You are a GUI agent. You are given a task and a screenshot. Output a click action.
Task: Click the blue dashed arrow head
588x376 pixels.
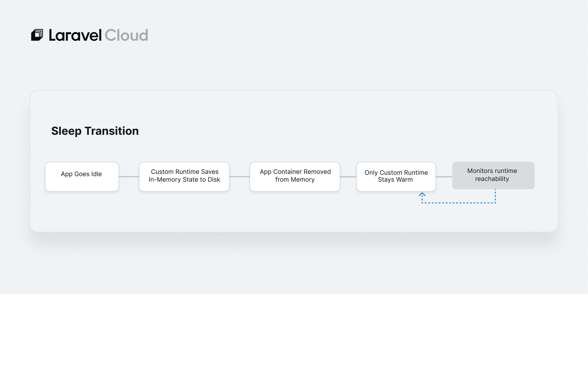[x=422, y=194]
